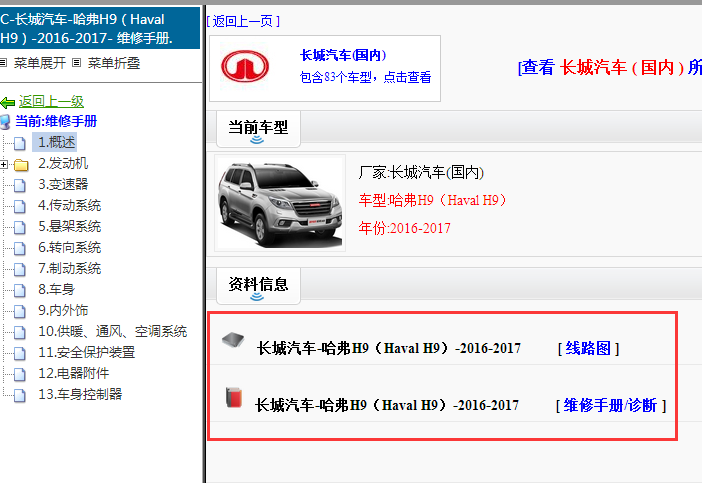The image size is (702, 483).
Task: Click 菜单折叠 to collapse all menus
Action: coord(114,63)
